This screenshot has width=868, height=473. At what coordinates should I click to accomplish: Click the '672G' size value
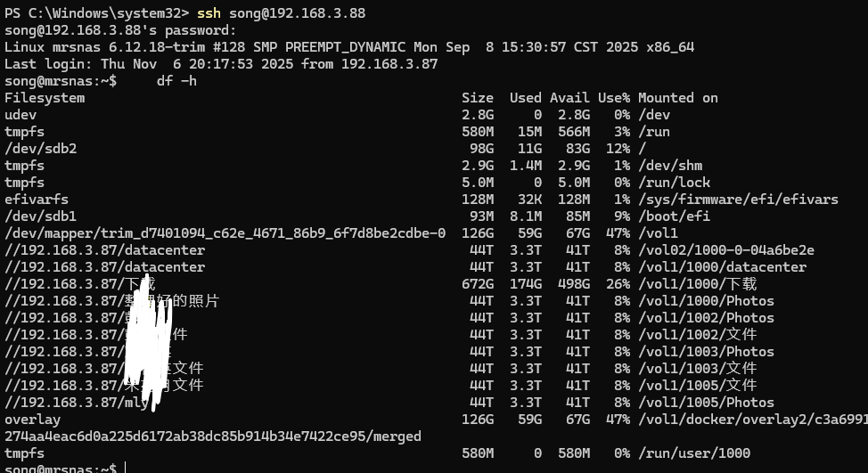point(477,284)
